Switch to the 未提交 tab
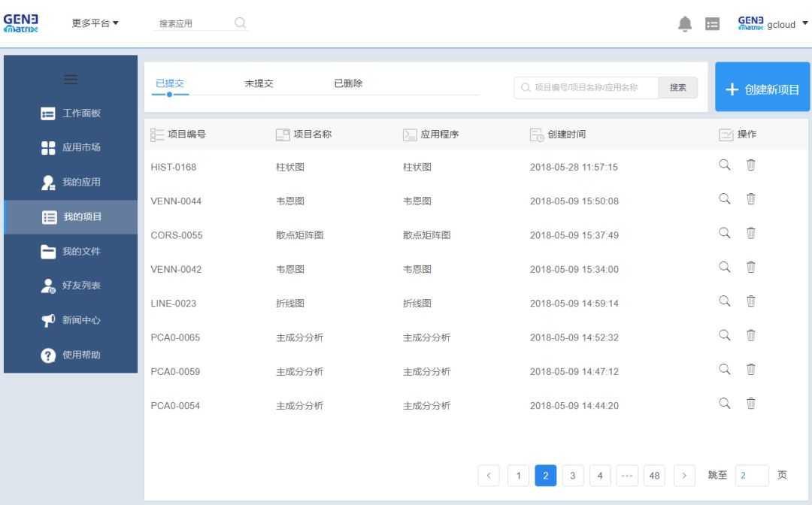Image resolution: width=812 pixels, height=505 pixels. point(259,83)
